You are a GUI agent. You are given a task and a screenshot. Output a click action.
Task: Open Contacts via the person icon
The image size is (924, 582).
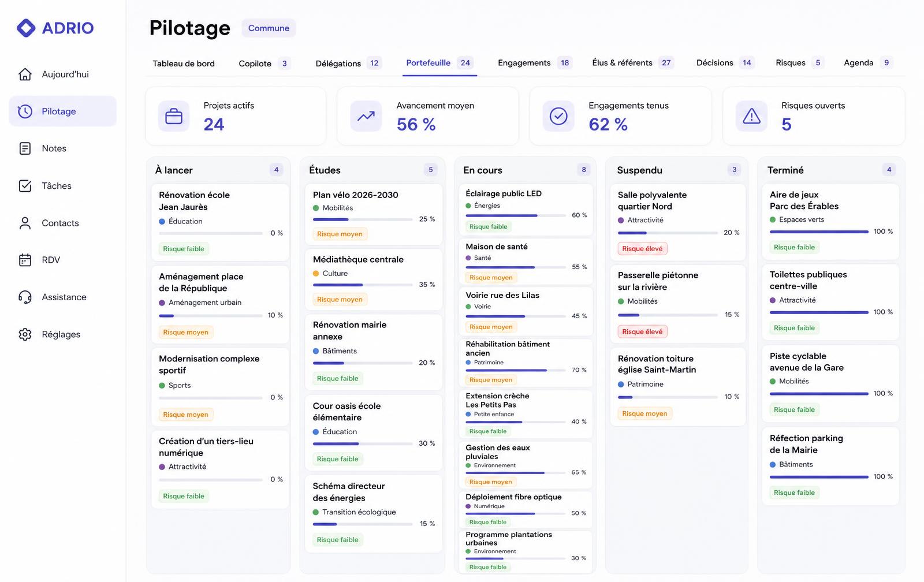(x=25, y=223)
